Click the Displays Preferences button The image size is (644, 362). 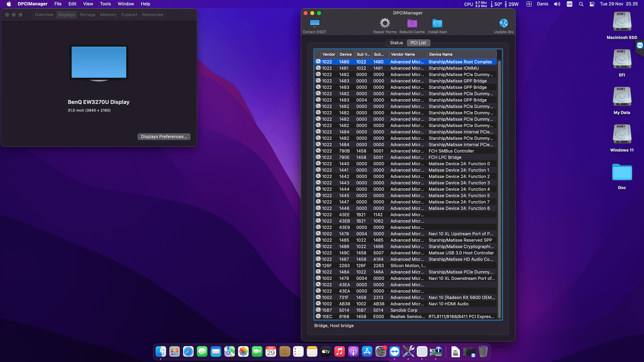point(164,137)
